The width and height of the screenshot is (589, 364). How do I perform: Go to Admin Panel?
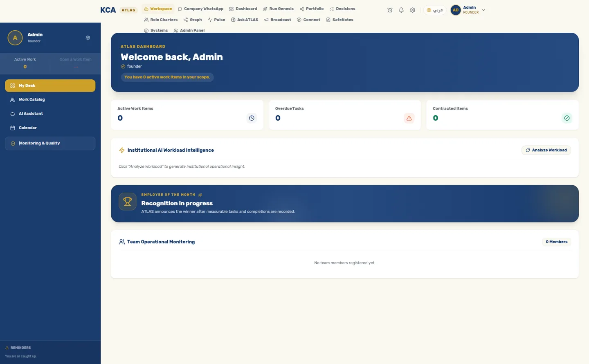pos(189,30)
